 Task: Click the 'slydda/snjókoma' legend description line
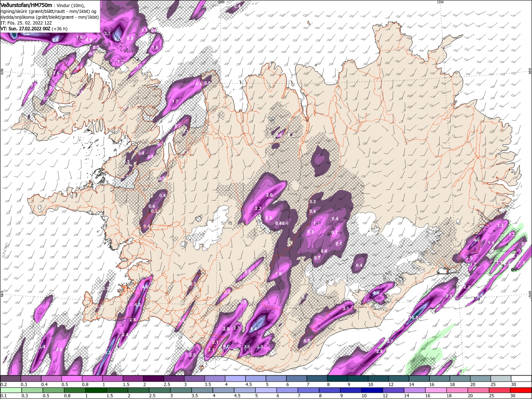point(49,17)
